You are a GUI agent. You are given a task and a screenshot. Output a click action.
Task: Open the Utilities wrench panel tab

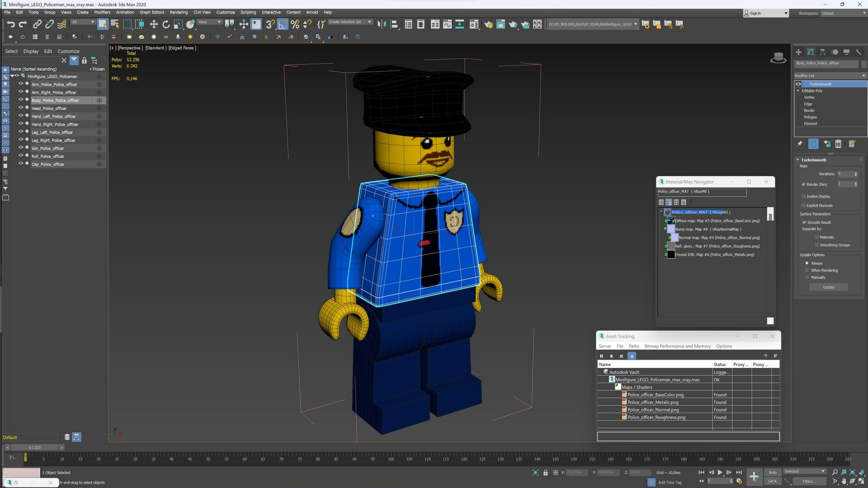pos(859,52)
